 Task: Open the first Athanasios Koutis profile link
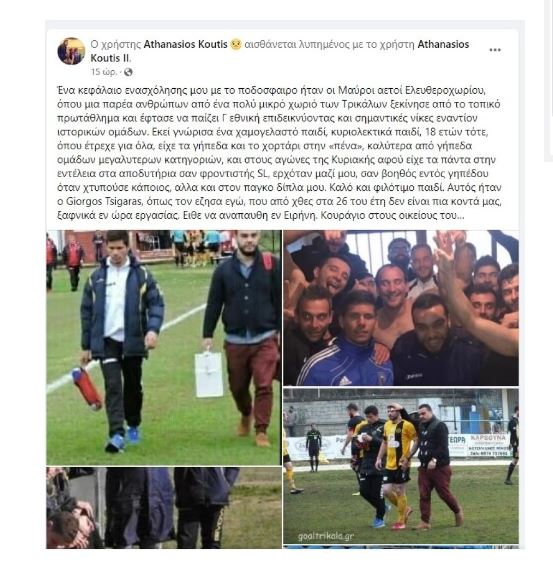[x=186, y=44]
